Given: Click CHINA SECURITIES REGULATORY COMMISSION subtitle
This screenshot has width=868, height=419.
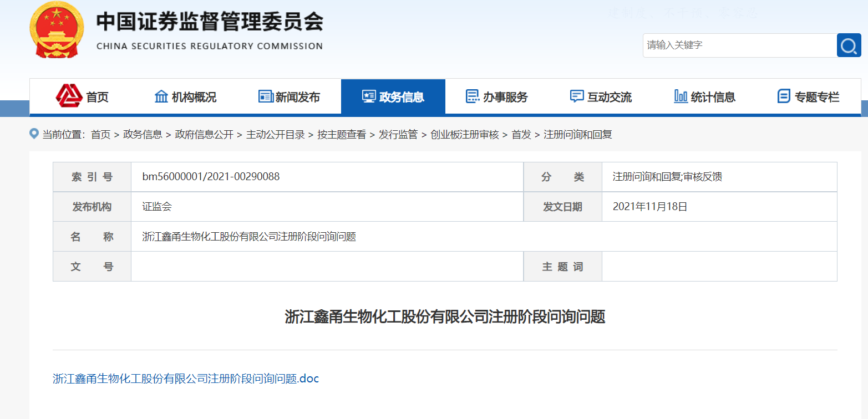Looking at the screenshot, I should click(x=210, y=46).
